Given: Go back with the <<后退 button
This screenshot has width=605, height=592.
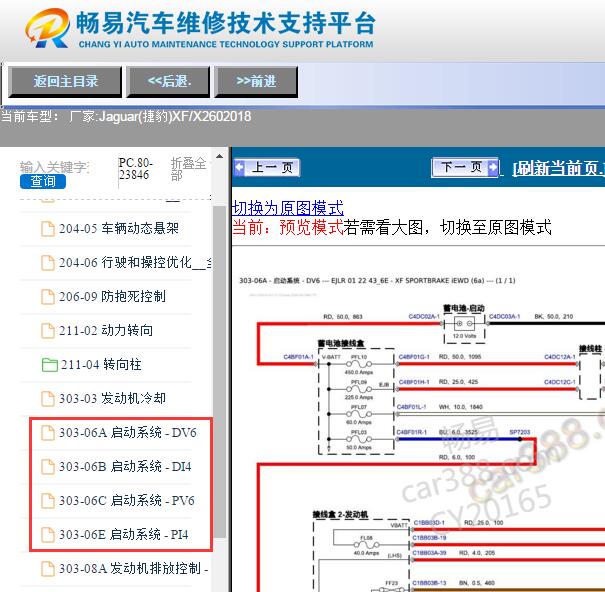Looking at the screenshot, I should click(169, 81).
